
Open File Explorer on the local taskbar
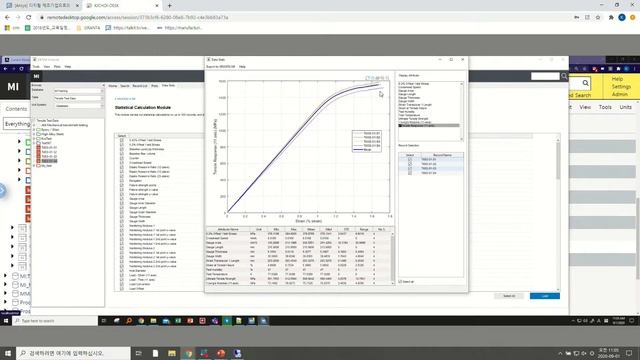(x=172, y=353)
